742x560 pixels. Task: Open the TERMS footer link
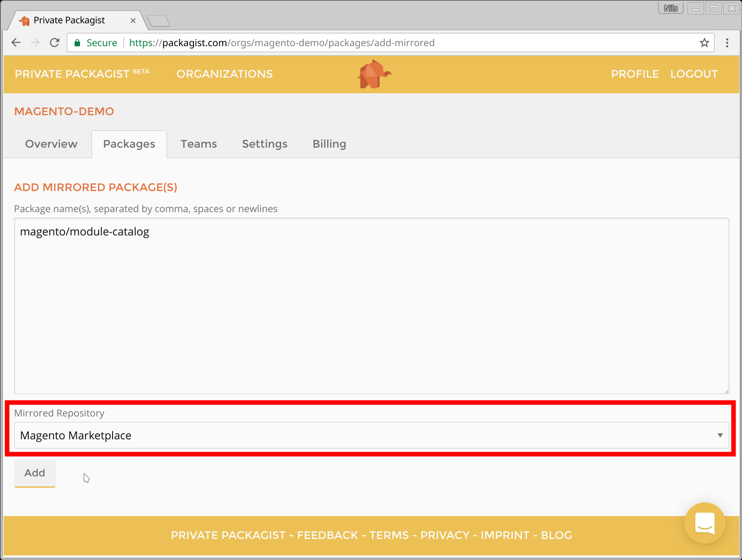389,535
